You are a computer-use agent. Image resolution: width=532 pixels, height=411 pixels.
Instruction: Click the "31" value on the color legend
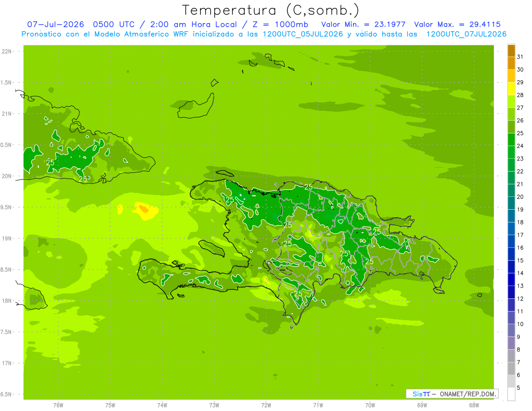coord(520,57)
